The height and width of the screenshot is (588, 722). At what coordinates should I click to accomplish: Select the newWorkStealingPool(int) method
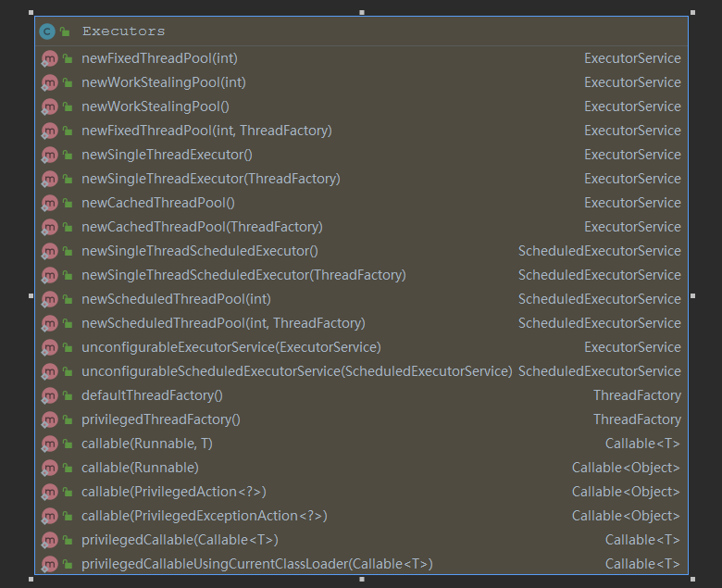pyautogui.click(x=164, y=82)
